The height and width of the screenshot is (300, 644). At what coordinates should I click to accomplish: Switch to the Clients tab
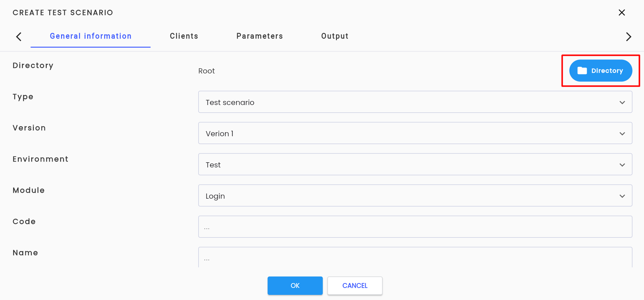coord(184,36)
